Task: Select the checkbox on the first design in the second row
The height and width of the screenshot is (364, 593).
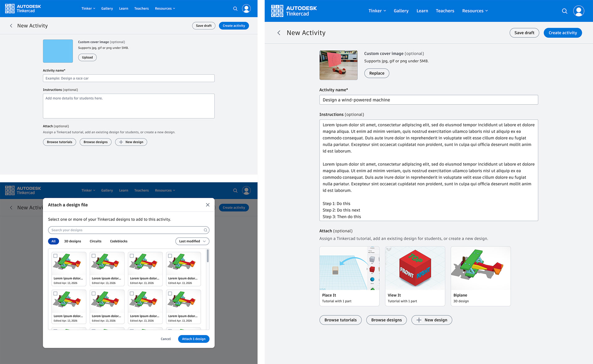Action: (56, 293)
